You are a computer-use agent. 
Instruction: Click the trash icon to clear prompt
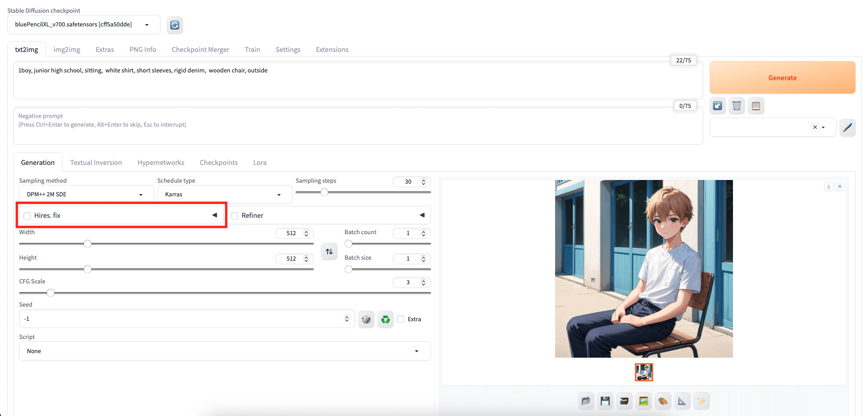coord(737,106)
